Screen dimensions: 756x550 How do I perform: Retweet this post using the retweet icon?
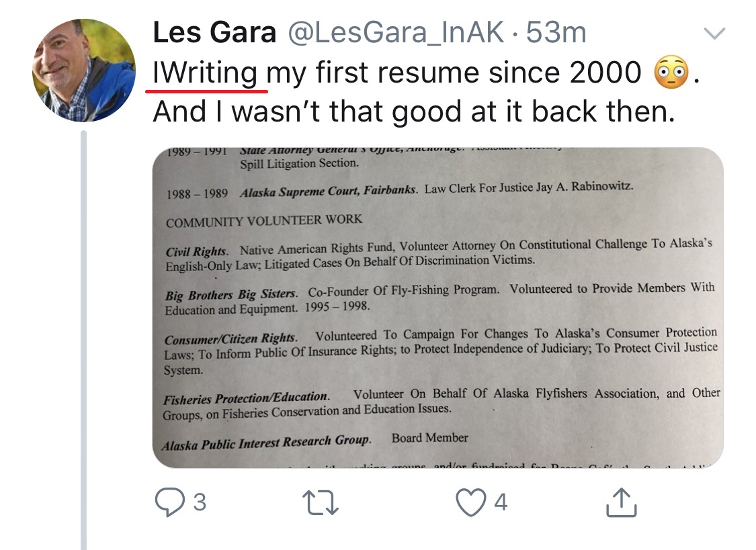coord(320,503)
